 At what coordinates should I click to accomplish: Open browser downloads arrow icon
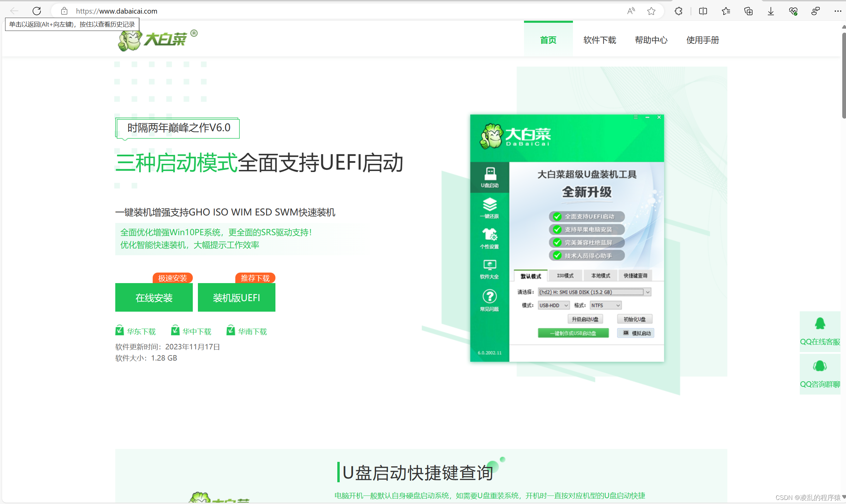click(771, 11)
